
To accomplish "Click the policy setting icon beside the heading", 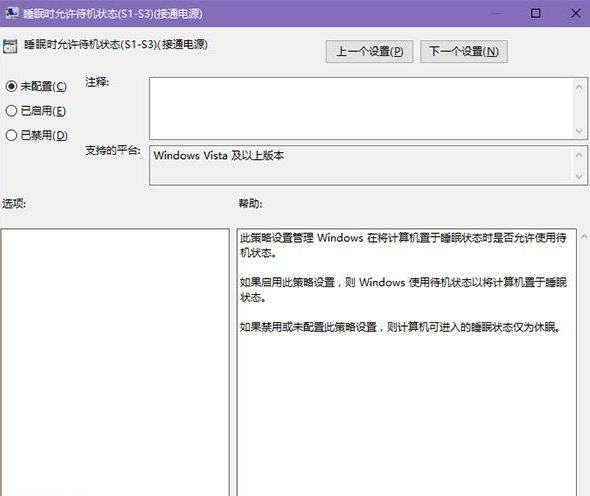I will [10, 46].
